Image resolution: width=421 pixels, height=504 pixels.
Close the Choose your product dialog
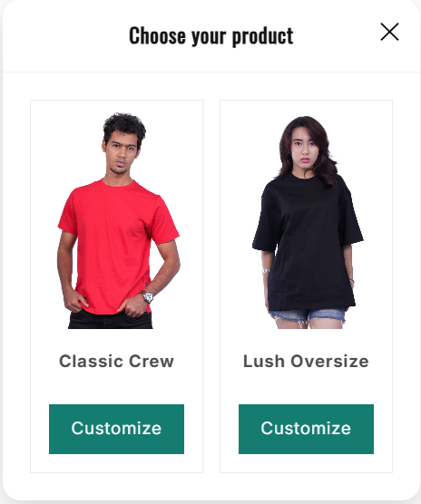389,32
